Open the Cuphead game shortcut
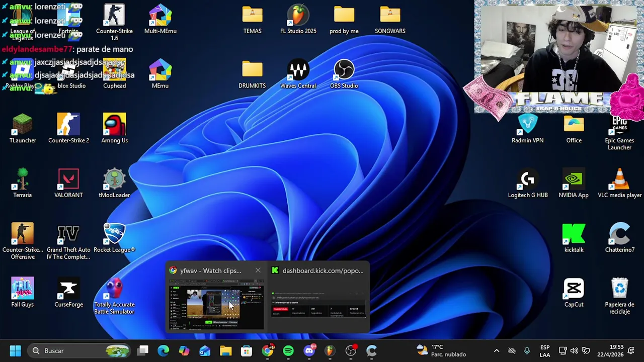Screen dimensions: 644x362 click(x=114, y=74)
